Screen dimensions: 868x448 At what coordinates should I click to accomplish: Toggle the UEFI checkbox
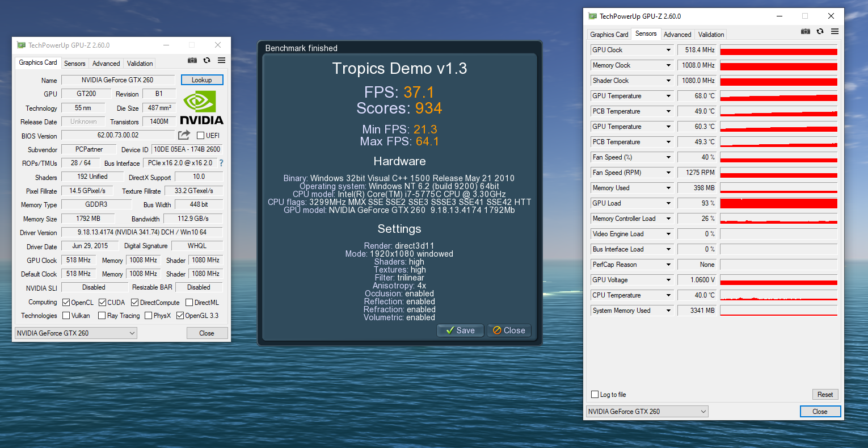[200, 135]
